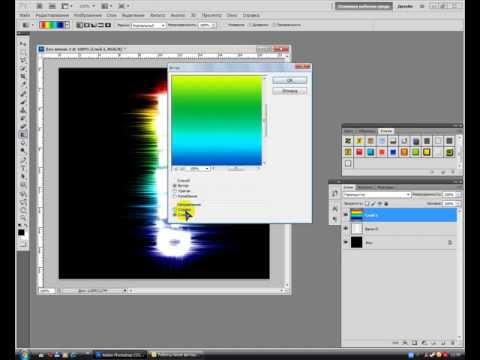The image size is (480, 360).
Task: Apply the green style in Styles panel
Action: point(415,152)
